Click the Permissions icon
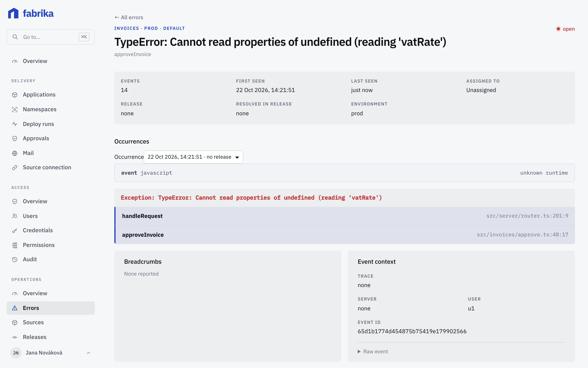The height and width of the screenshot is (368, 588). pyautogui.click(x=15, y=245)
